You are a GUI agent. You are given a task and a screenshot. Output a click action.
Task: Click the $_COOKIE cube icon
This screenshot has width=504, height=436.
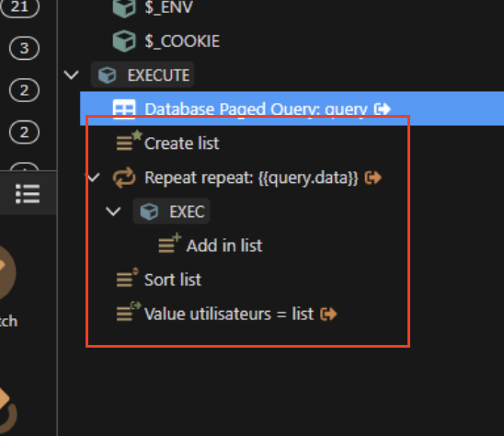point(124,41)
